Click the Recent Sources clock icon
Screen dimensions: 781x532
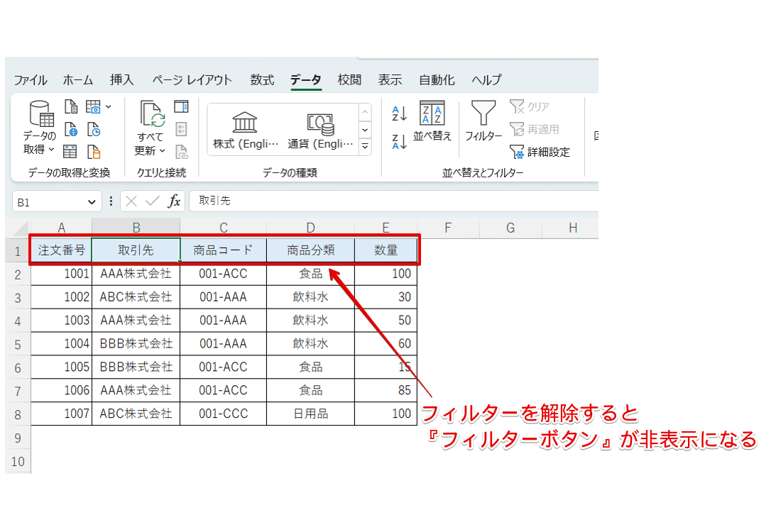click(94, 129)
